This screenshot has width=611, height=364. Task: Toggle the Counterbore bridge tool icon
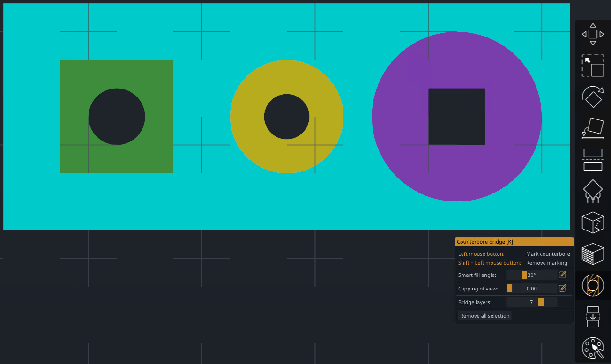click(x=593, y=285)
